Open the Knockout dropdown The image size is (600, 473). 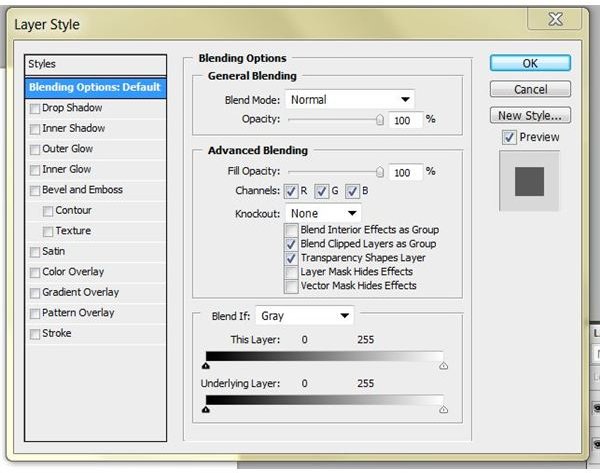pos(323,213)
